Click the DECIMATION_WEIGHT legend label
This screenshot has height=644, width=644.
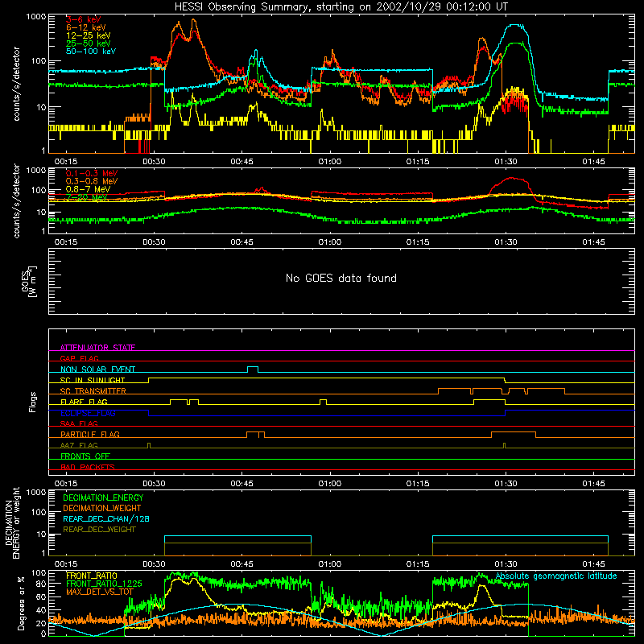coord(102,508)
